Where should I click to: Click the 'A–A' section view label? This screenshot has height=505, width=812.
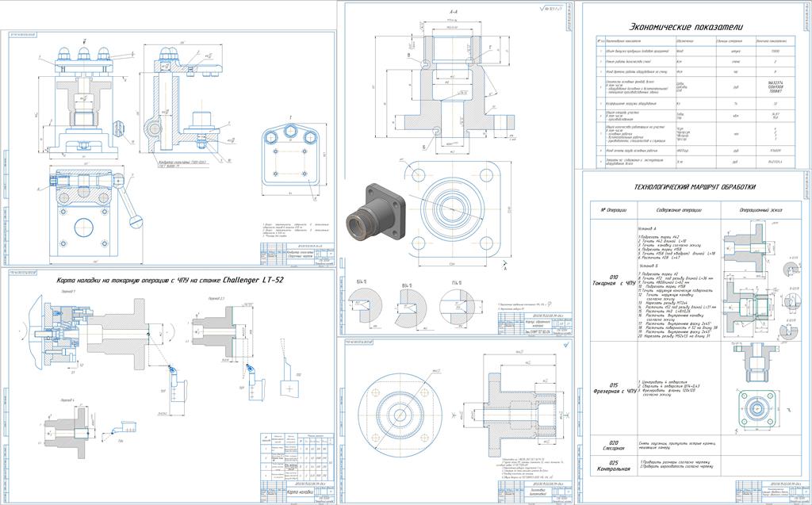453,13
